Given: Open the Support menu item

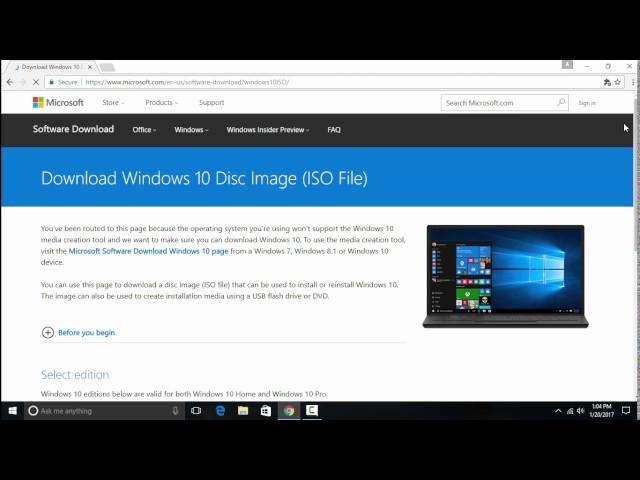Looking at the screenshot, I should [211, 102].
